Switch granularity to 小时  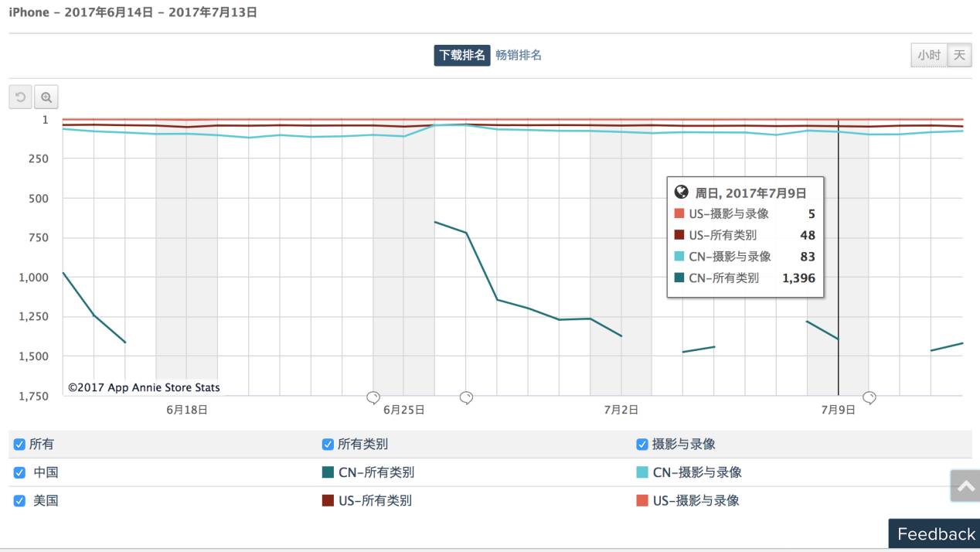pos(929,56)
